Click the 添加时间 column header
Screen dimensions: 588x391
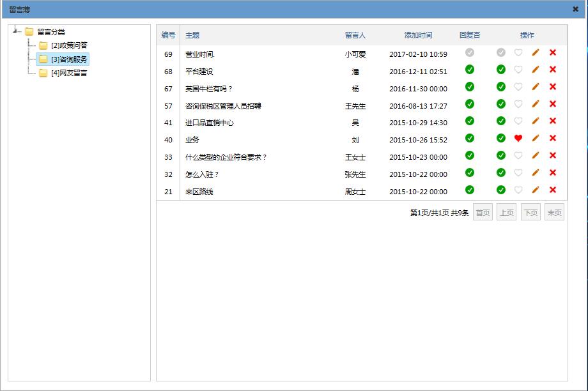tap(418, 35)
